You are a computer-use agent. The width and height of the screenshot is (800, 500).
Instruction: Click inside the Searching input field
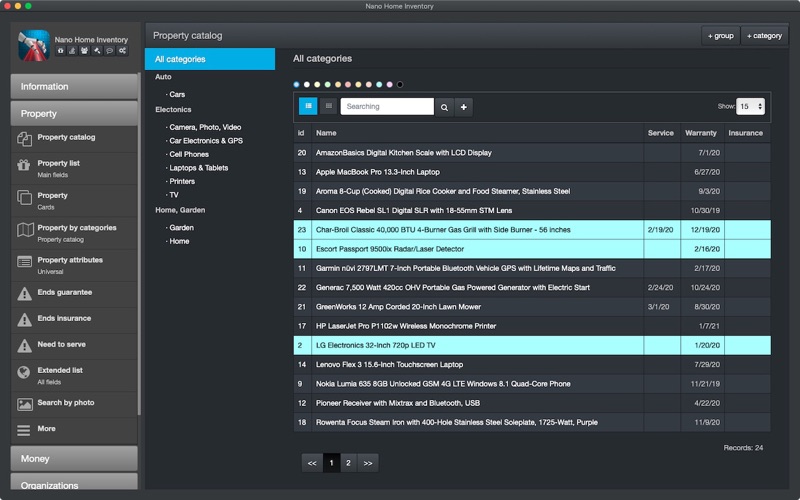point(387,107)
